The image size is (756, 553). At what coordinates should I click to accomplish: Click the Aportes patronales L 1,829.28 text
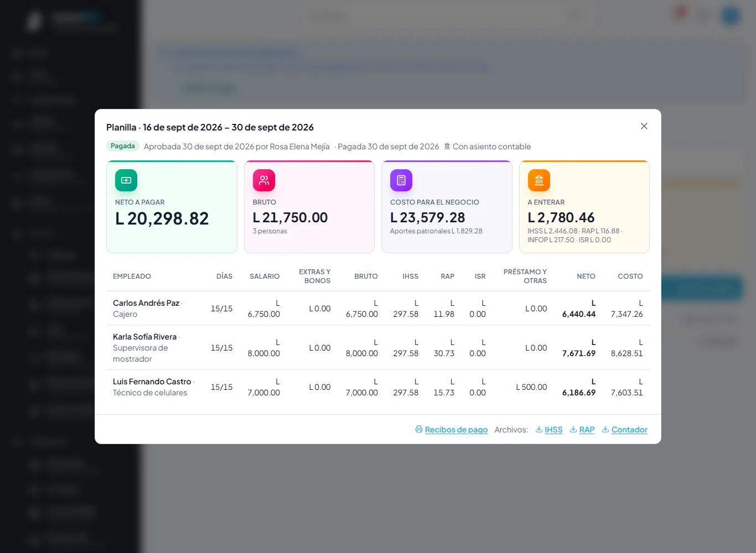(x=436, y=231)
